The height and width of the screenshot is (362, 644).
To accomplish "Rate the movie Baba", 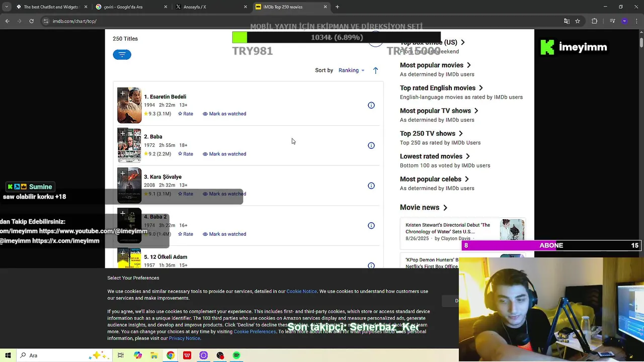I will [186, 154].
